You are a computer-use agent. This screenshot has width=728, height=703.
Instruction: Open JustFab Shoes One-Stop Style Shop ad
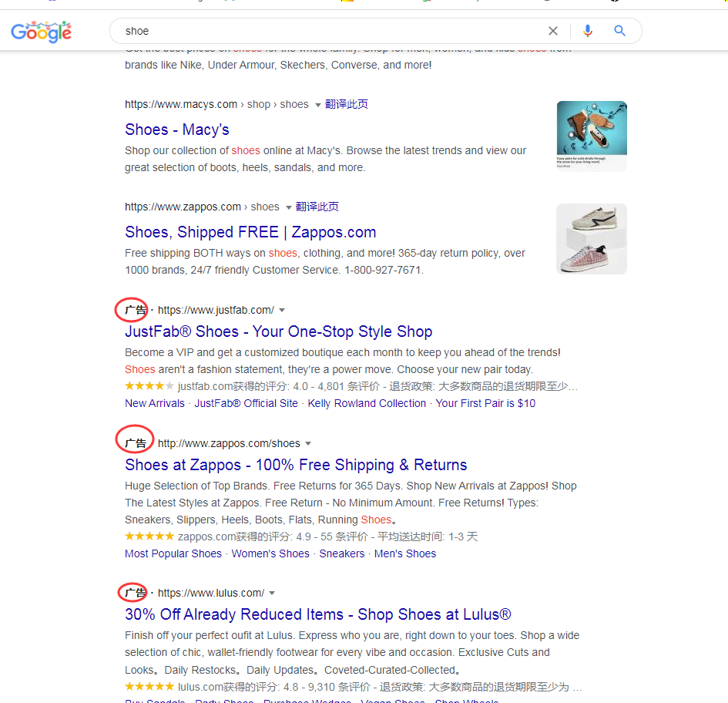[279, 331]
